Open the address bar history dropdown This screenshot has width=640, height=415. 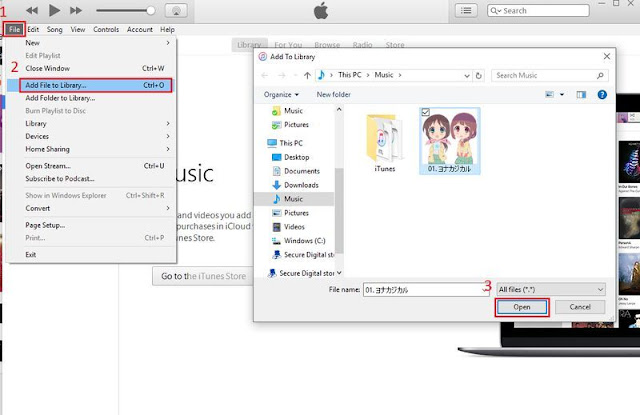(467, 75)
